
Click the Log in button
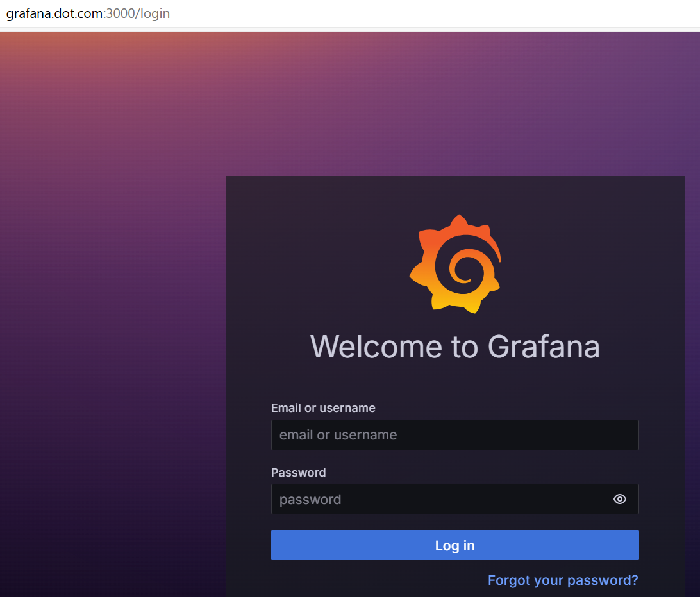[455, 545]
